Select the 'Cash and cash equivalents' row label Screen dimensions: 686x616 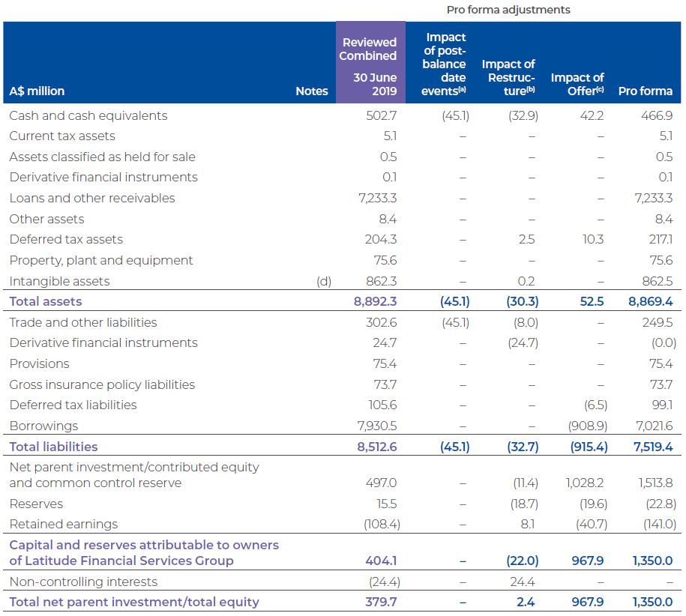(x=88, y=115)
